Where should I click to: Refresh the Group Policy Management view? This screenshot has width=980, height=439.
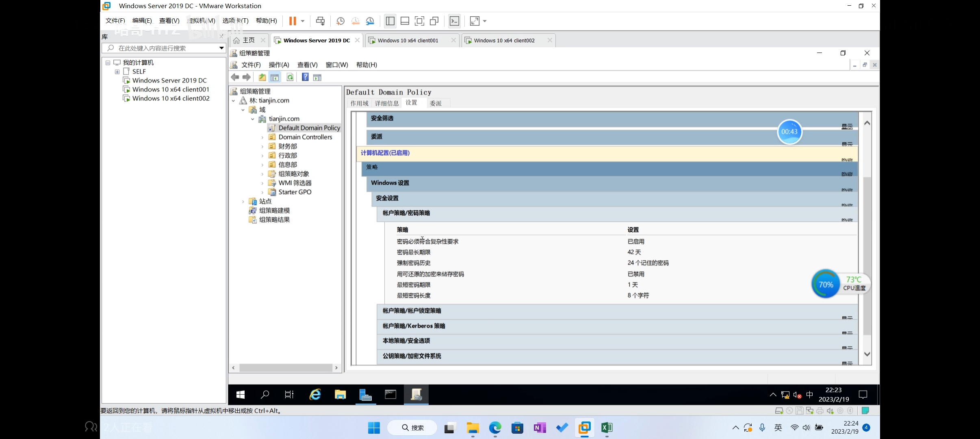point(290,77)
